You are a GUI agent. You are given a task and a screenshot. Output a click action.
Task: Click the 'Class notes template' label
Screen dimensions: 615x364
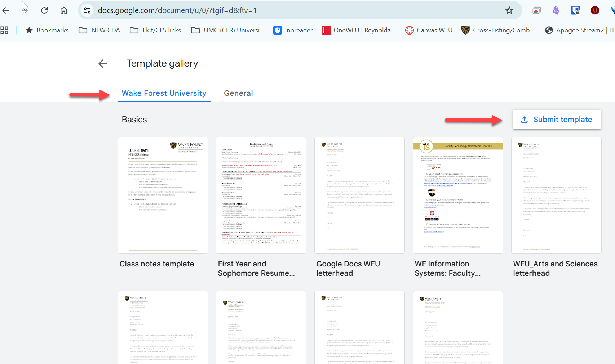(x=157, y=264)
